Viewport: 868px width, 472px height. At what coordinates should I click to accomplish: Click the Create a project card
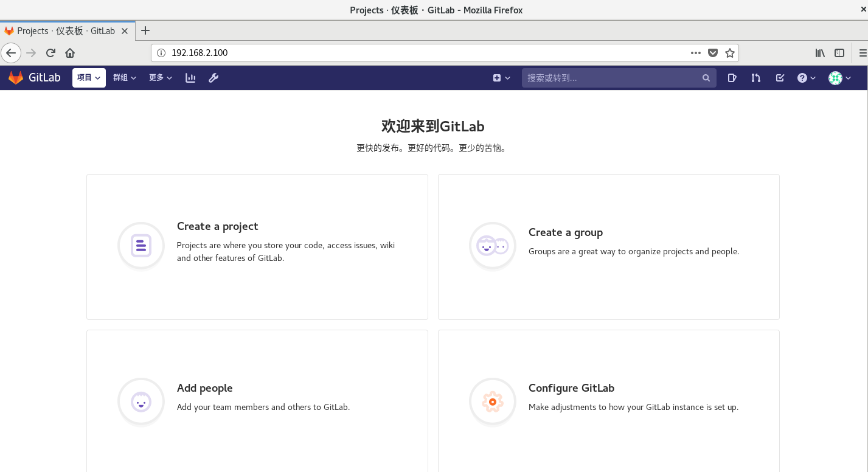(x=257, y=246)
